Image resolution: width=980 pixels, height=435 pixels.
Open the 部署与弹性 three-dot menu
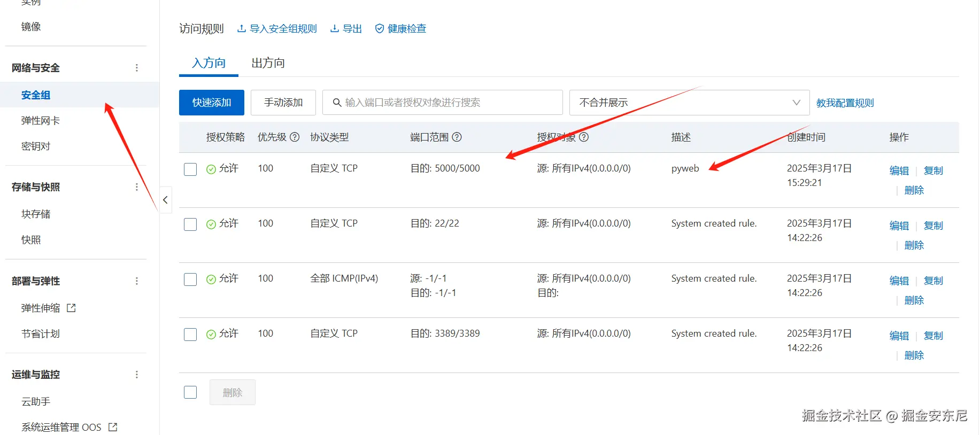[x=137, y=281]
